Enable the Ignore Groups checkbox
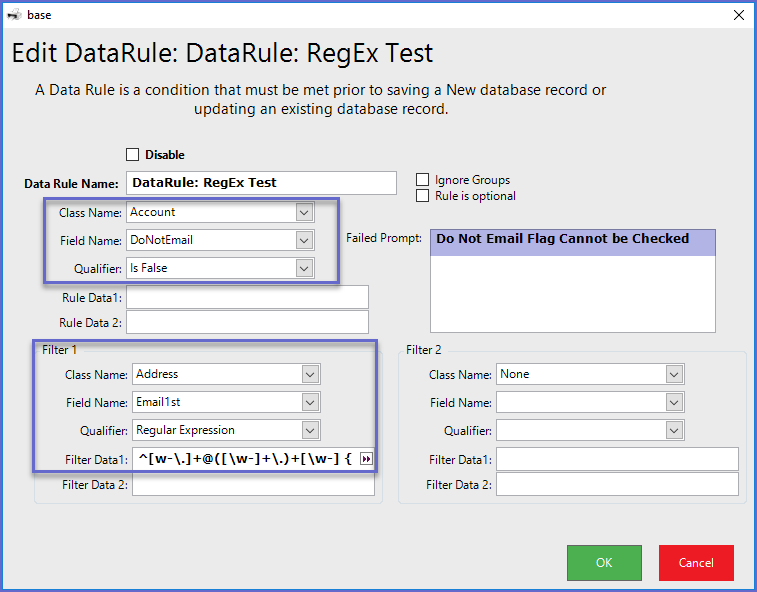The height and width of the screenshot is (592, 757). click(423, 180)
